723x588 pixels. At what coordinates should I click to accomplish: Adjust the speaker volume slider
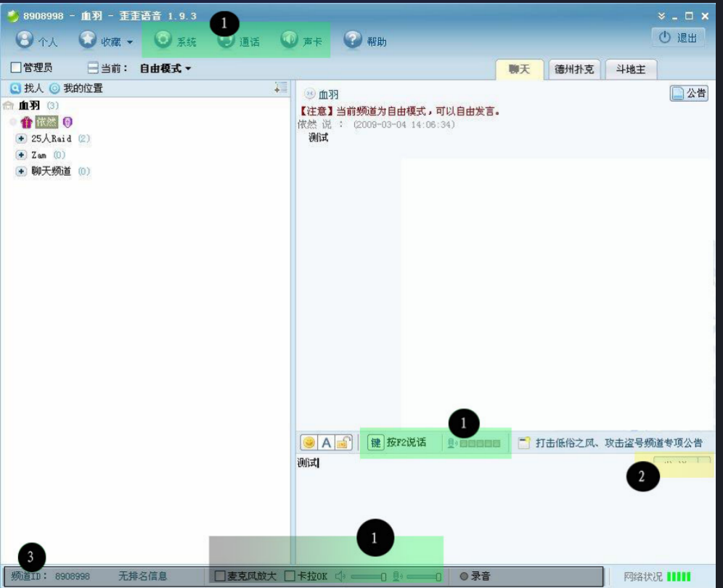click(369, 576)
